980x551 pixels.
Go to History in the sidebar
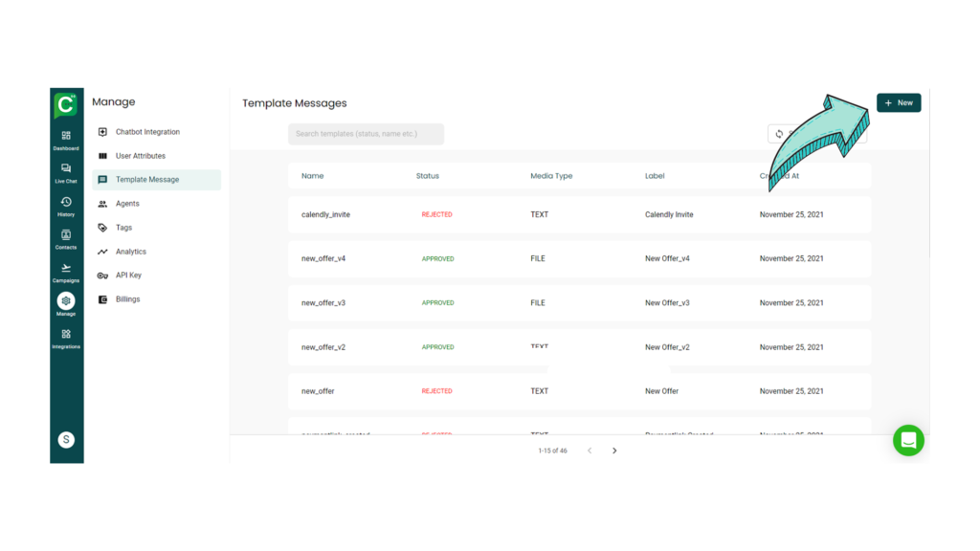coord(66,206)
